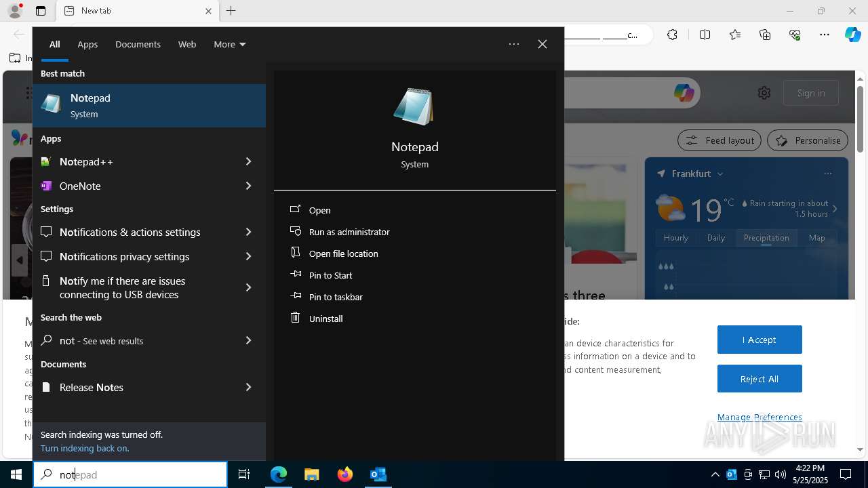Switch to the Web search tab
Image resolution: width=868 pixels, height=488 pixels.
187,44
